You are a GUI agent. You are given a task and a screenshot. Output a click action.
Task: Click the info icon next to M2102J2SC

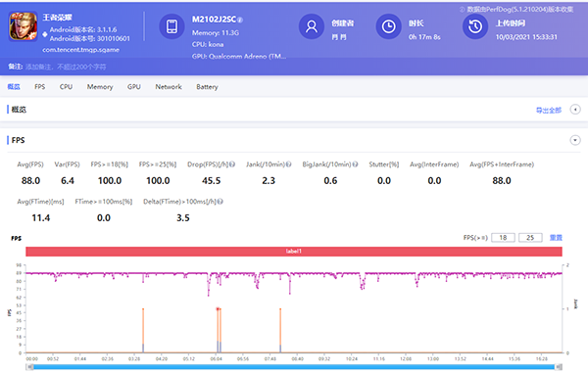pos(240,20)
